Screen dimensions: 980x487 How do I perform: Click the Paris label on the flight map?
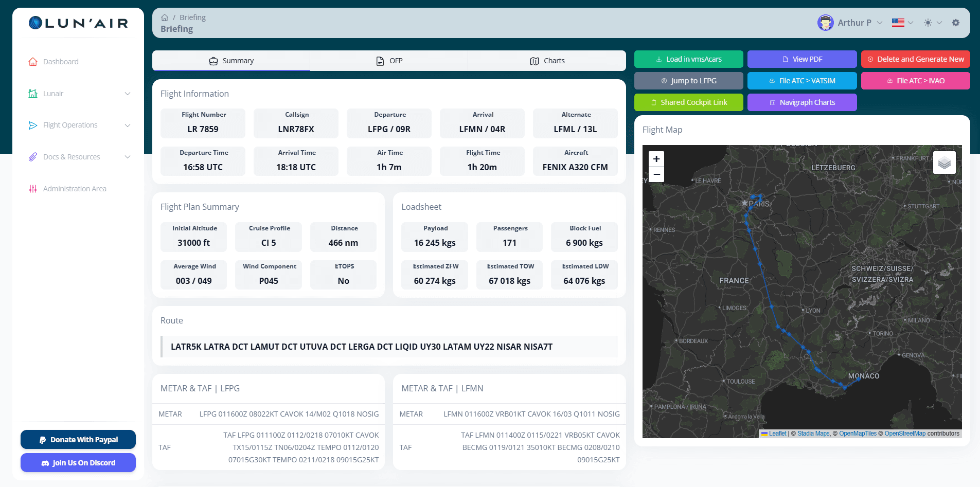pos(759,204)
